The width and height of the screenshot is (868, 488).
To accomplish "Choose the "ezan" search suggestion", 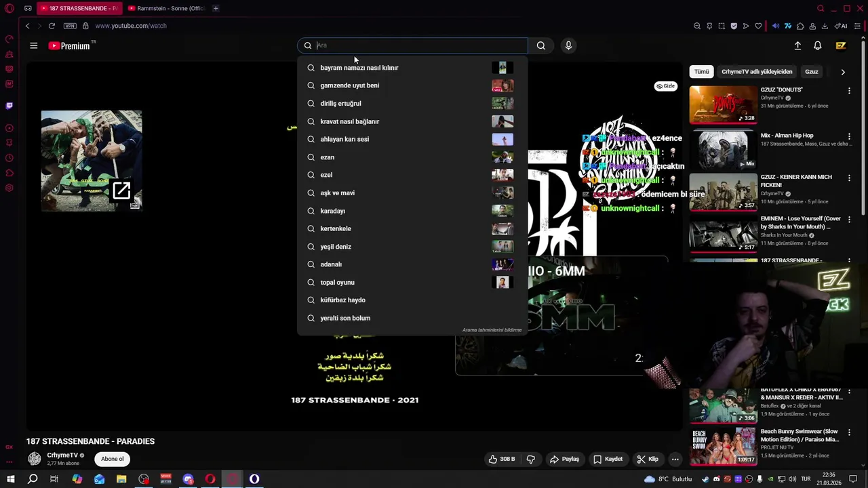I will point(412,157).
